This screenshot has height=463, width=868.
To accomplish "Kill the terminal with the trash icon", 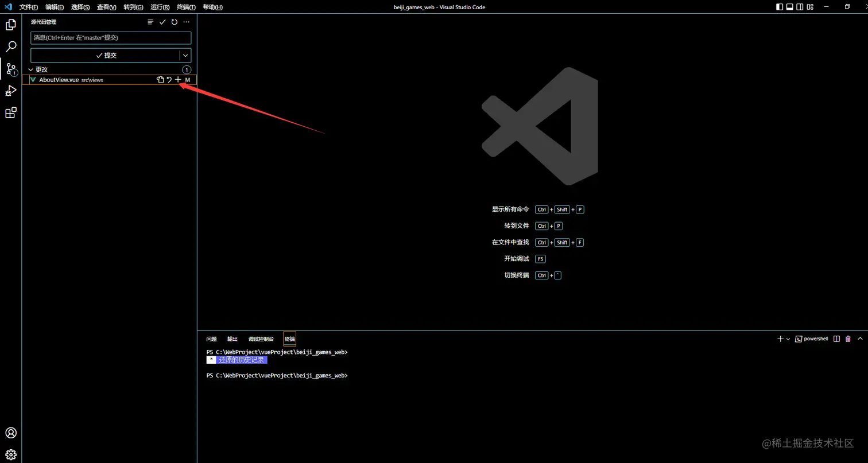I will pyautogui.click(x=848, y=339).
